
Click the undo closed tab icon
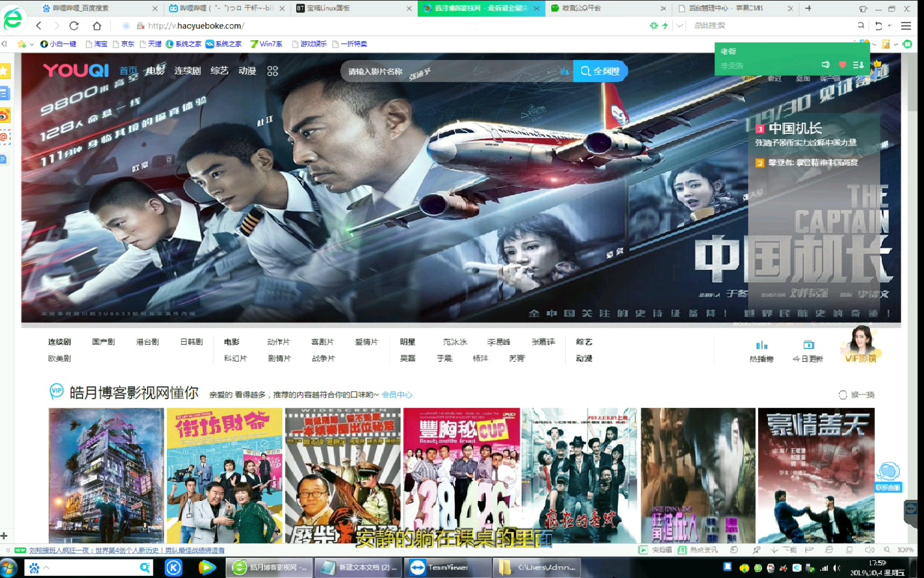(x=879, y=26)
